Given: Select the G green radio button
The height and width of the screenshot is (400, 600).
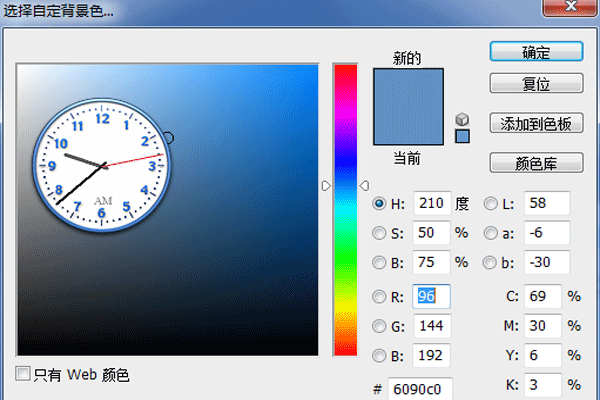Looking at the screenshot, I should coord(379,326).
